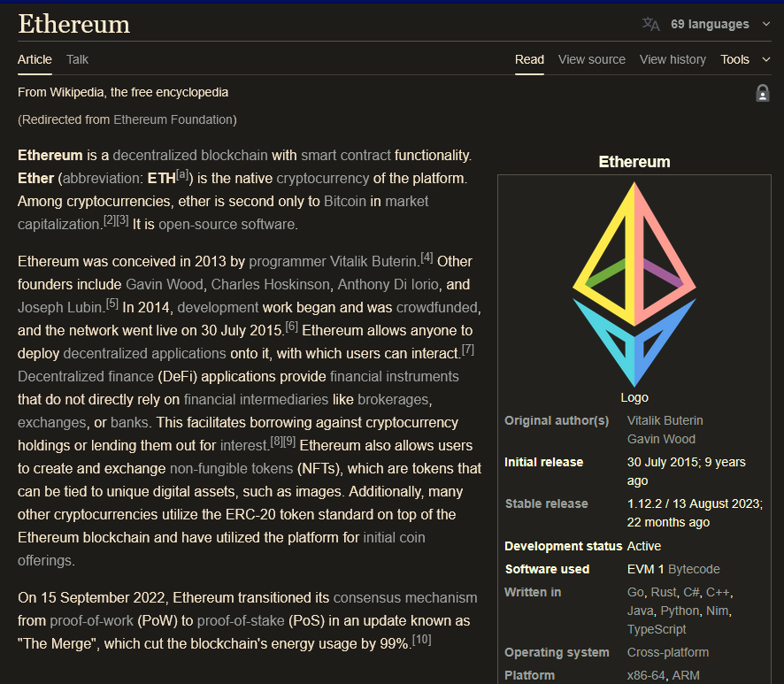Open the decentralized link in the intro
The width and height of the screenshot is (784, 684).
tap(155, 156)
